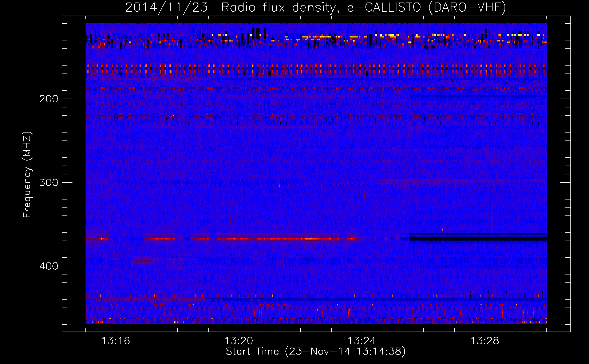The height and width of the screenshot is (364, 589).
Task: Click the plot title '2014/11/23 Radio flux density'
Action: [230, 7]
